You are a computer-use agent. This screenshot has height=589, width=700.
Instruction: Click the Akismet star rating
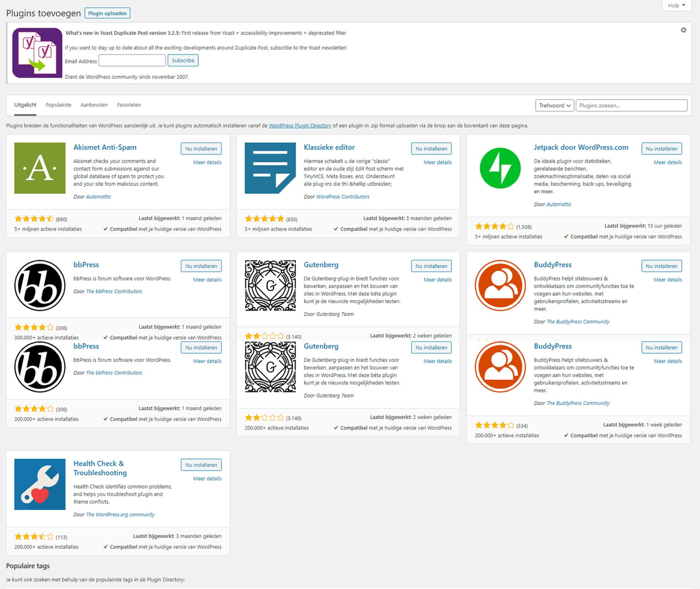[34, 219]
